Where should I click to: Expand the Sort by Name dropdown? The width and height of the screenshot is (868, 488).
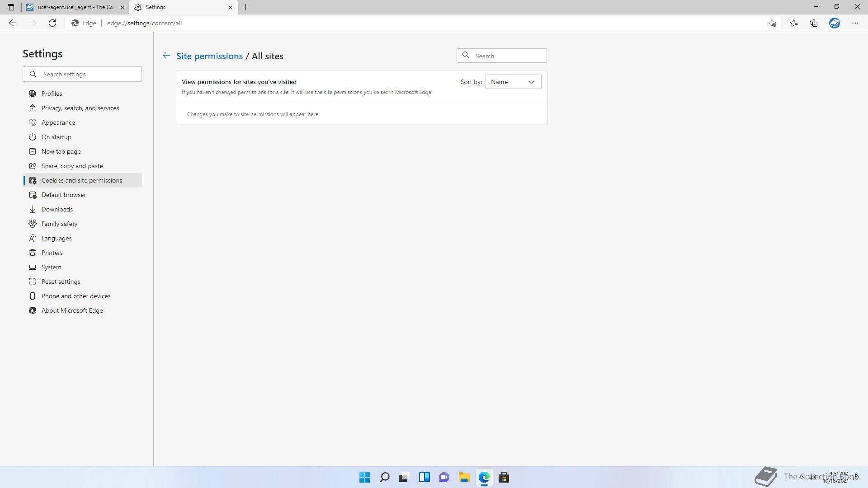pyautogui.click(x=513, y=82)
